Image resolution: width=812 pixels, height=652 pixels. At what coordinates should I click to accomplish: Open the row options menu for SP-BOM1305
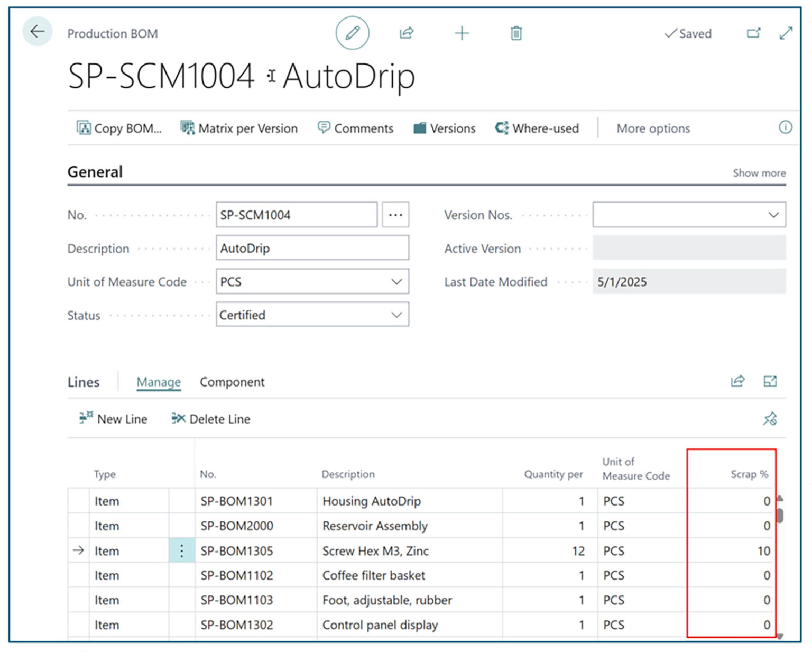click(x=181, y=550)
